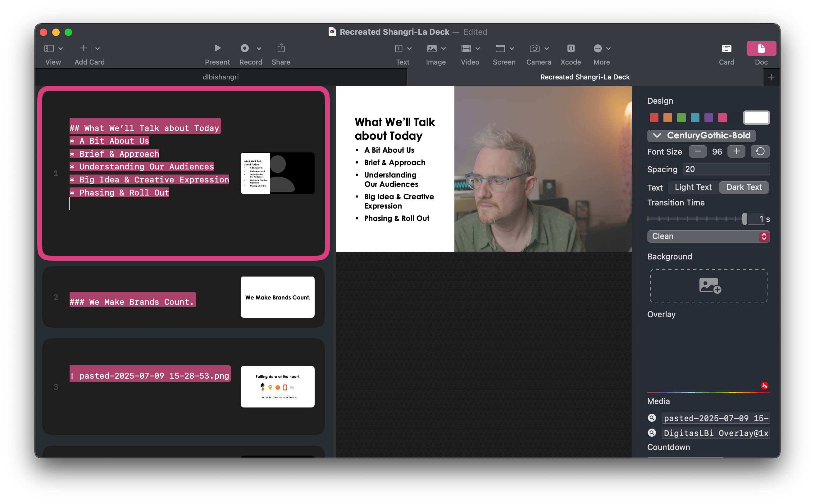Select the red design color swatch

654,118
